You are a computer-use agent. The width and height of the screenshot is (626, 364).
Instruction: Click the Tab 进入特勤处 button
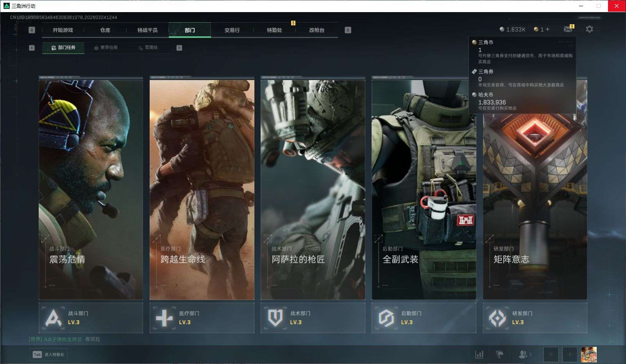pyautogui.click(x=48, y=355)
